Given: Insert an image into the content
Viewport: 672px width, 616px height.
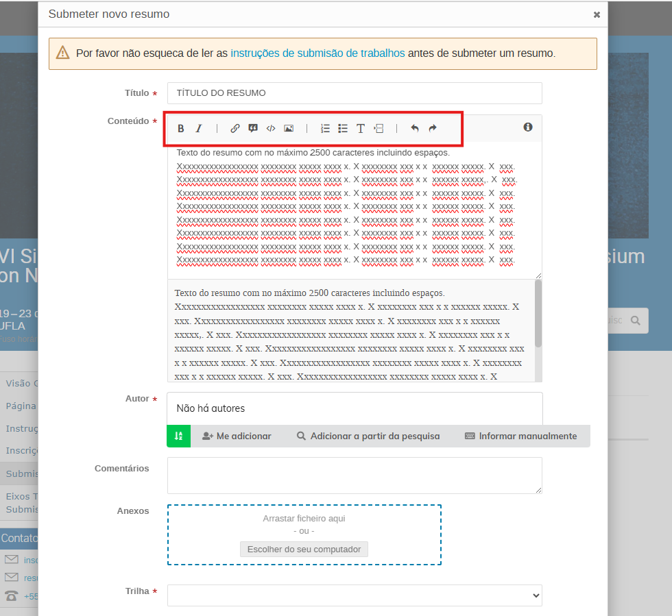Looking at the screenshot, I should click(x=289, y=128).
